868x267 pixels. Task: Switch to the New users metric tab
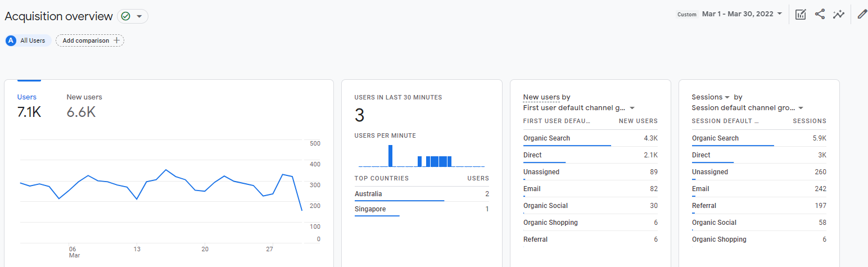tap(84, 97)
